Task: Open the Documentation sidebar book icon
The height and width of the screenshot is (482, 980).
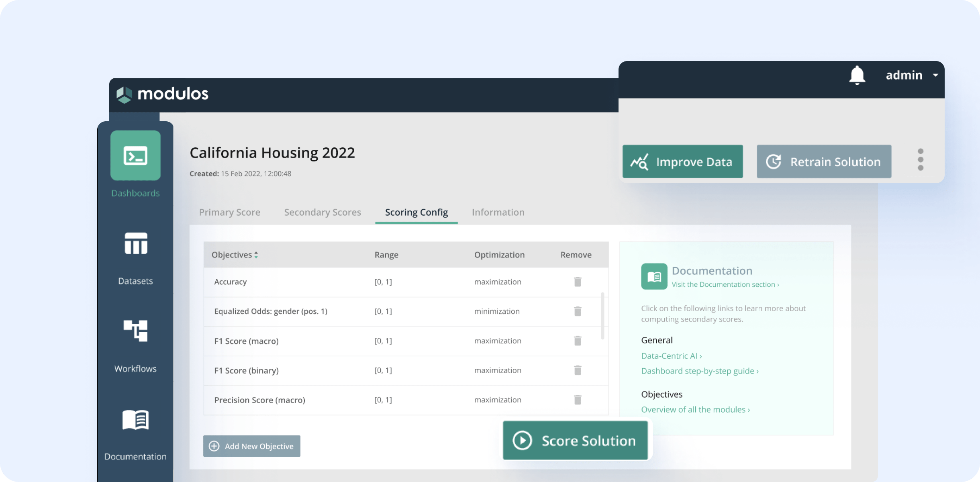Action: coord(136,420)
